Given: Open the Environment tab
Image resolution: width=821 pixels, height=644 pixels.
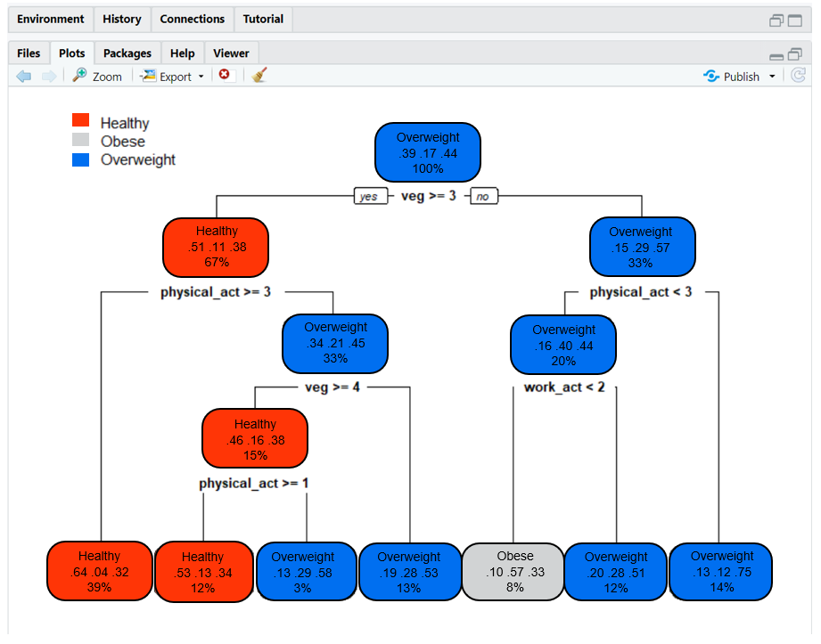Looking at the screenshot, I should (50, 19).
